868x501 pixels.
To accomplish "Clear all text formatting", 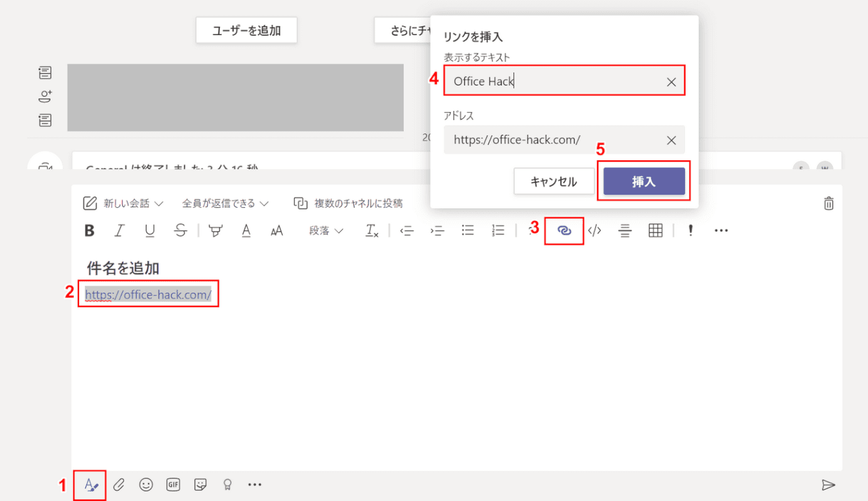I will (x=372, y=230).
